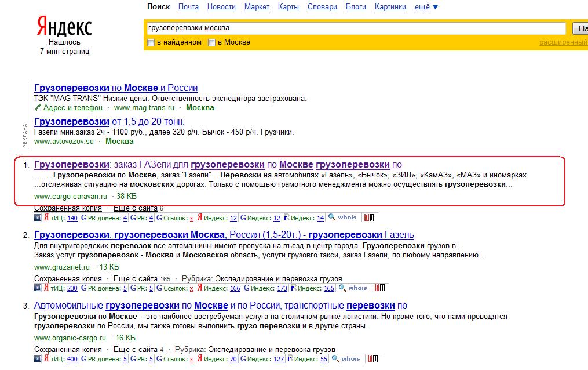Switch to the Маркет tab
The width and height of the screenshot is (588, 370).
[x=257, y=7]
